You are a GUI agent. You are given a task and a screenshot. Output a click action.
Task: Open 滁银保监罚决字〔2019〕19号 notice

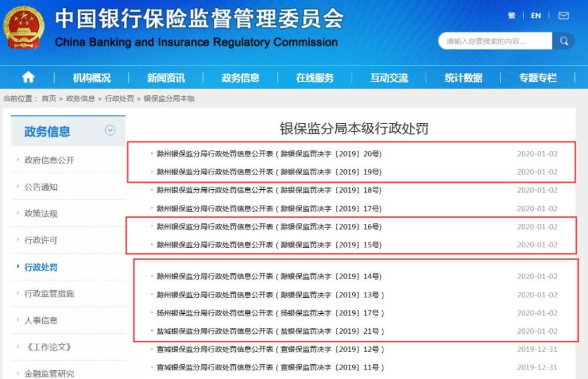(x=269, y=172)
